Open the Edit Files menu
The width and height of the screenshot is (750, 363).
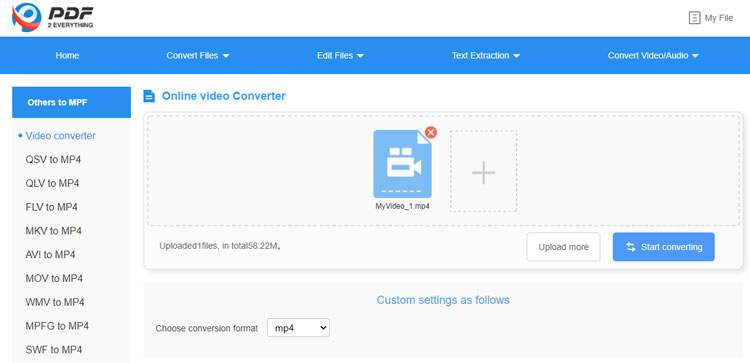[x=340, y=55]
